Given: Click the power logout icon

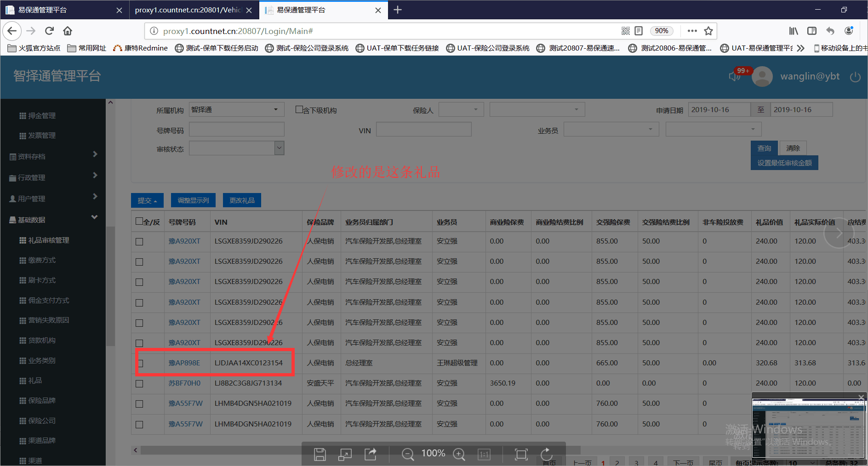Looking at the screenshot, I should [855, 77].
